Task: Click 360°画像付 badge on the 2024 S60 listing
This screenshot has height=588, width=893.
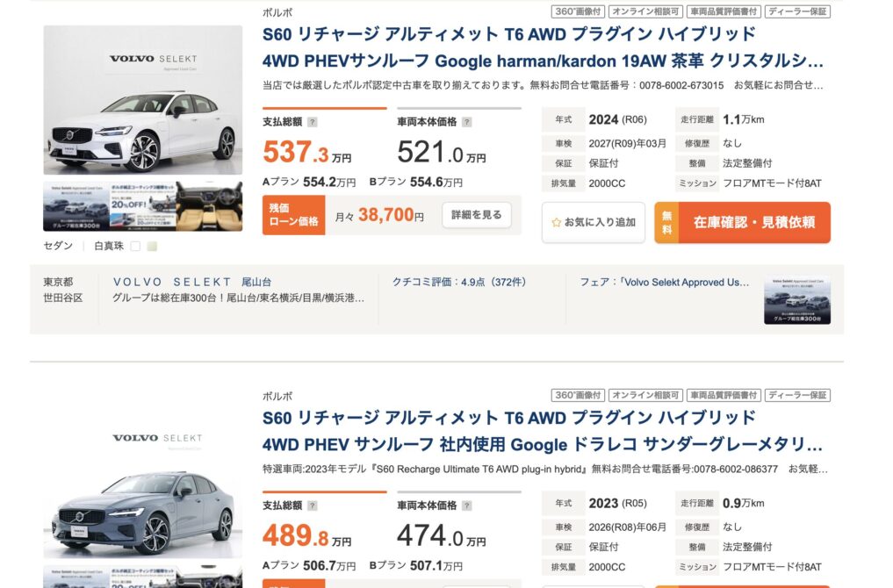Action: [577, 12]
